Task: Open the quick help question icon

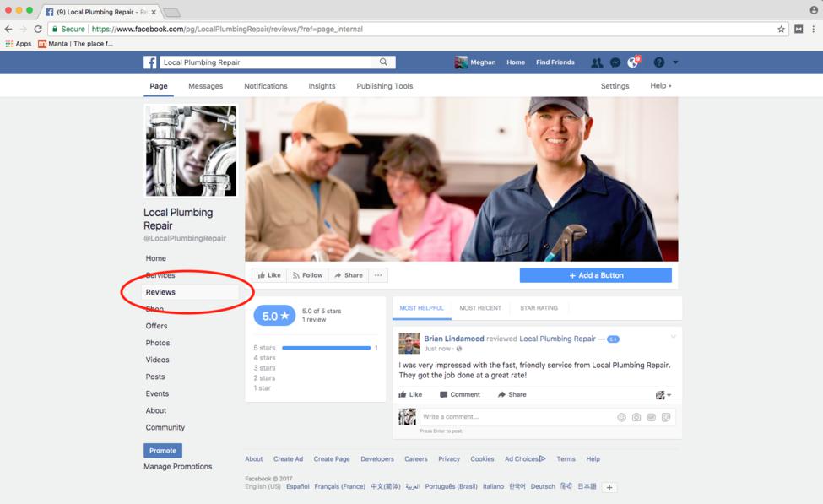Action: point(659,62)
